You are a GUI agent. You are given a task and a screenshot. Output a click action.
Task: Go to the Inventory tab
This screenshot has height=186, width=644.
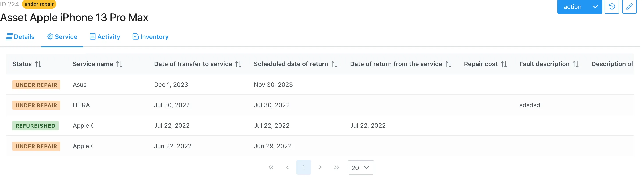(x=151, y=37)
